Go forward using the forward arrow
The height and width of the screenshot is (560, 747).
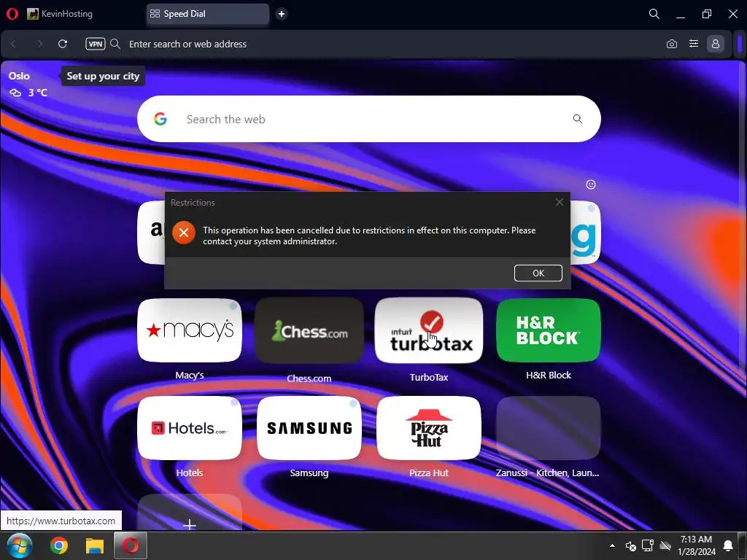[x=39, y=44]
